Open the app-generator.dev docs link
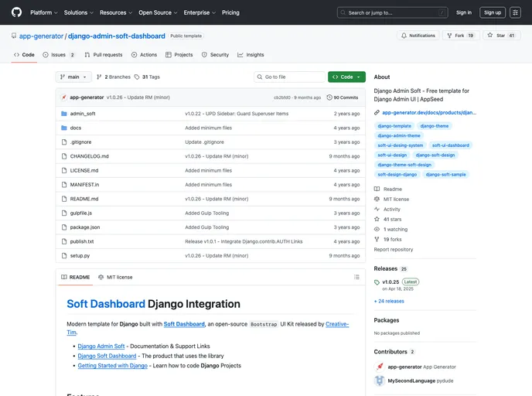Viewport: 532px width, 396px height. tap(429, 113)
